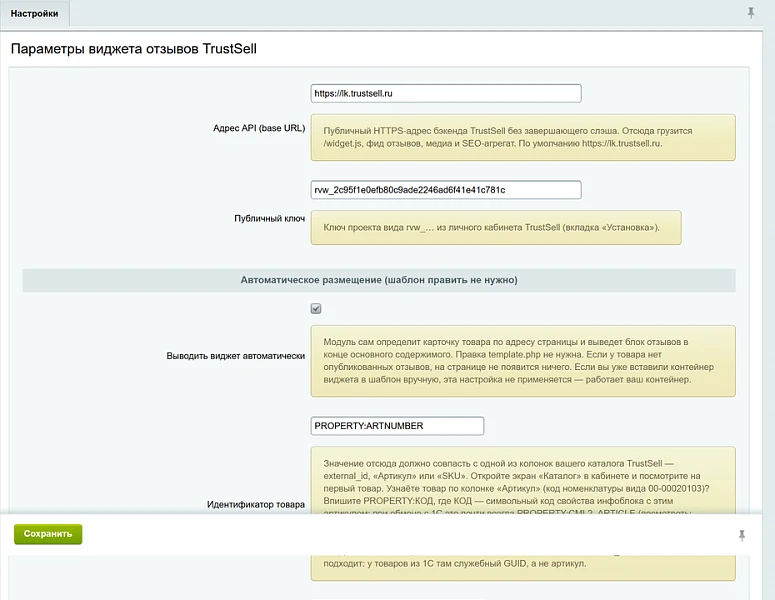Focus the PROPERTY:ARTNUMBER input field
This screenshot has width=775, height=600.
pyautogui.click(x=397, y=426)
